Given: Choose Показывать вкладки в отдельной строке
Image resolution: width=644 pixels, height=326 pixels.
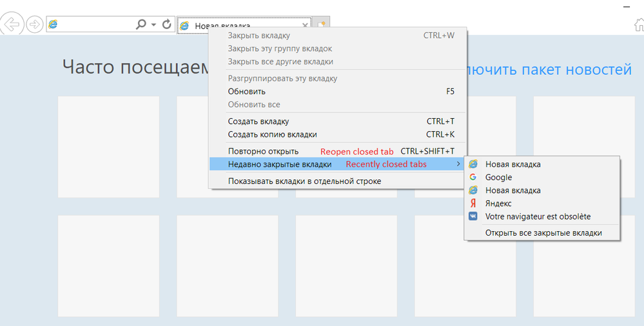Looking at the screenshot, I should coord(337,181).
